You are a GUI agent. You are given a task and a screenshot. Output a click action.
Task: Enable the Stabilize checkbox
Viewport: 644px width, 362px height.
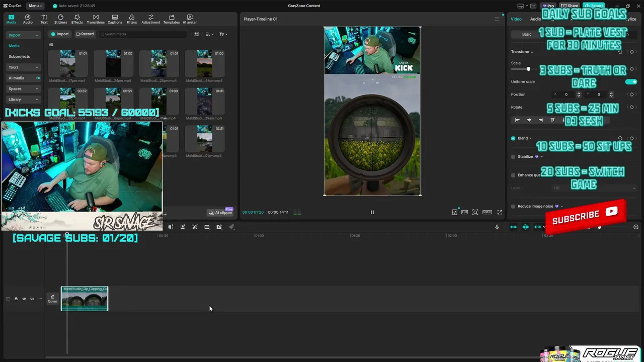[513, 156]
